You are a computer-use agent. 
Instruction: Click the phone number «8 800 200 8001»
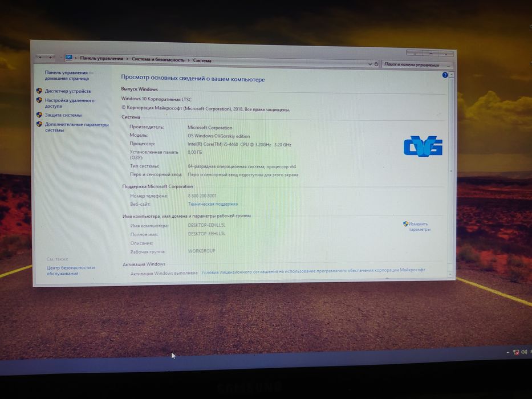(x=202, y=196)
